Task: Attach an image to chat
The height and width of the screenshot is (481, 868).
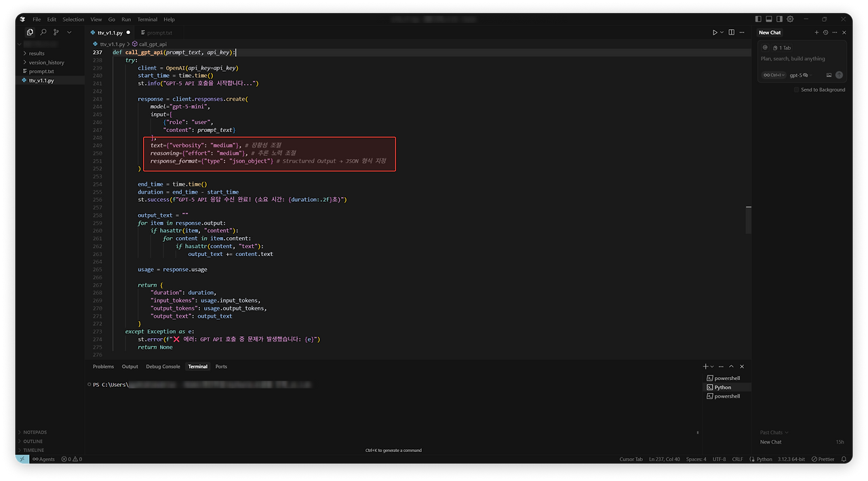Action: click(829, 75)
